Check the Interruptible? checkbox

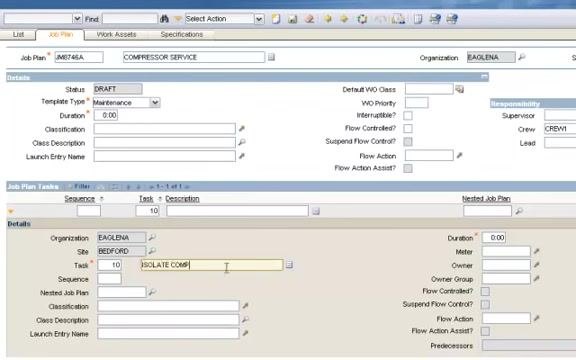coord(408,116)
